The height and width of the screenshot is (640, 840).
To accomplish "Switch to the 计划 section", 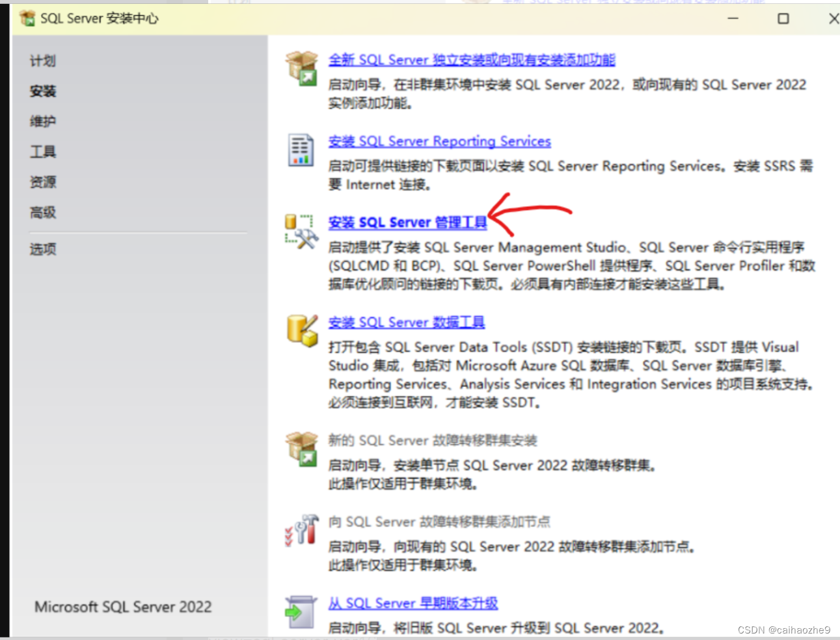I will click(x=42, y=60).
